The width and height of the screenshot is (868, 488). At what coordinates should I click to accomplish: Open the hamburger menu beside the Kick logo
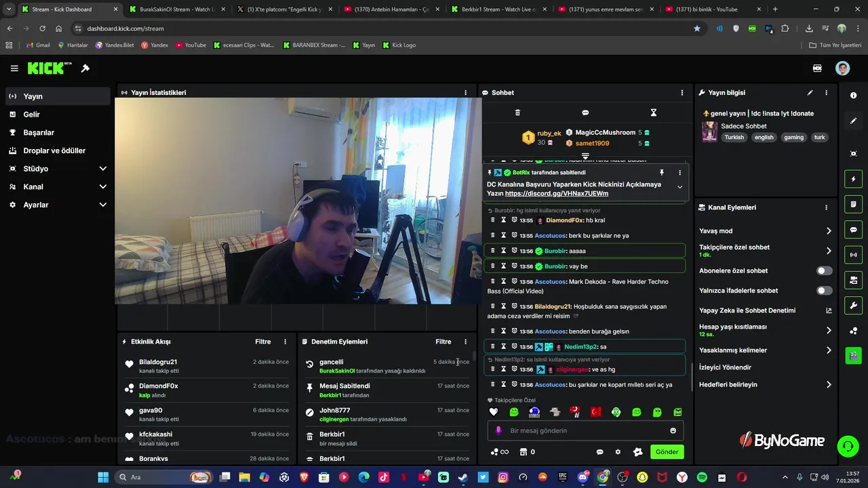coord(14,68)
